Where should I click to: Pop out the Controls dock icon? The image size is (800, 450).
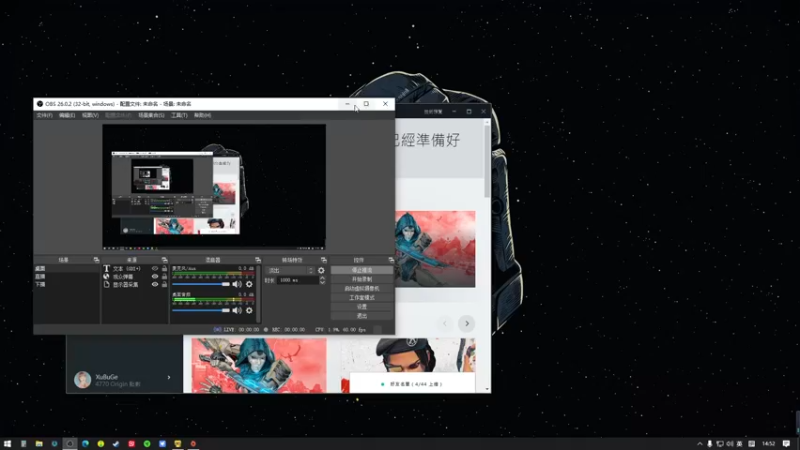pyautogui.click(x=391, y=260)
